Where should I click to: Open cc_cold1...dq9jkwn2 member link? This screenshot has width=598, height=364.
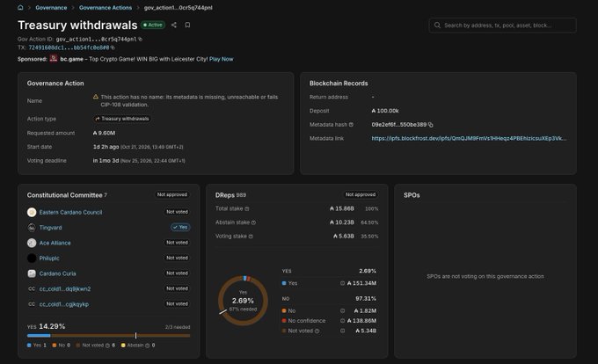pos(65,289)
